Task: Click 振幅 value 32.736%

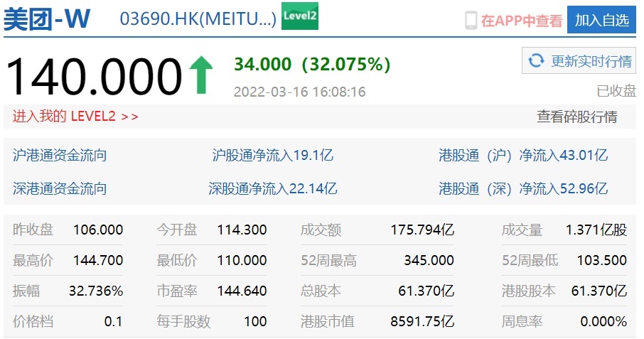Action: point(96,291)
